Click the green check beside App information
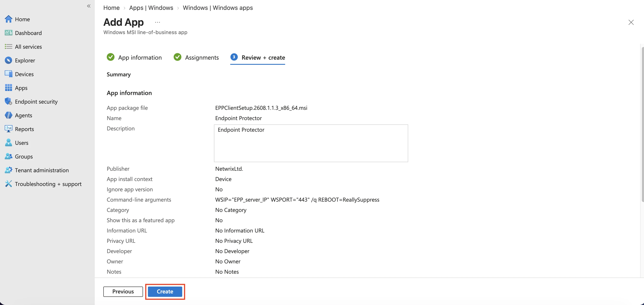Screen dimensions: 644x305 (x=110, y=57)
